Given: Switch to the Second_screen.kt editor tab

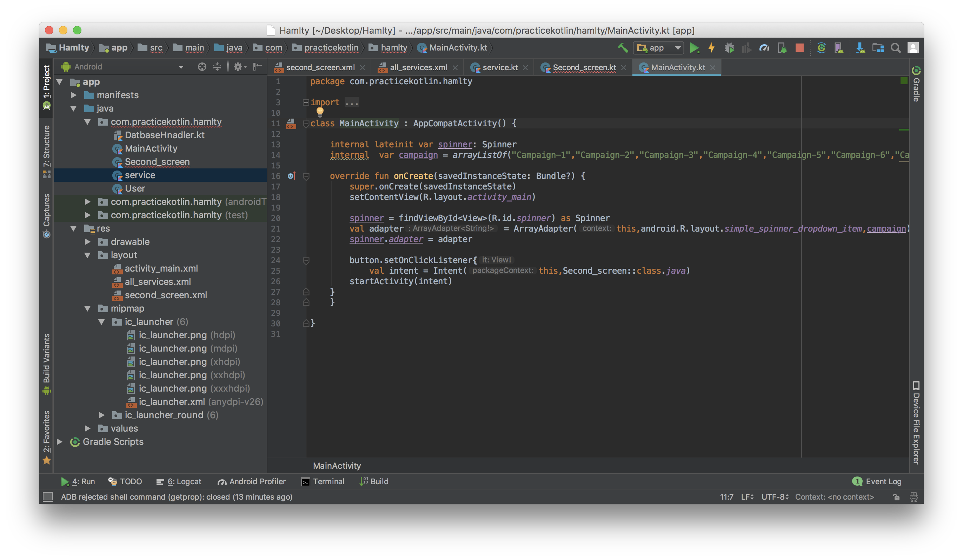Looking at the screenshot, I should click(x=584, y=68).
